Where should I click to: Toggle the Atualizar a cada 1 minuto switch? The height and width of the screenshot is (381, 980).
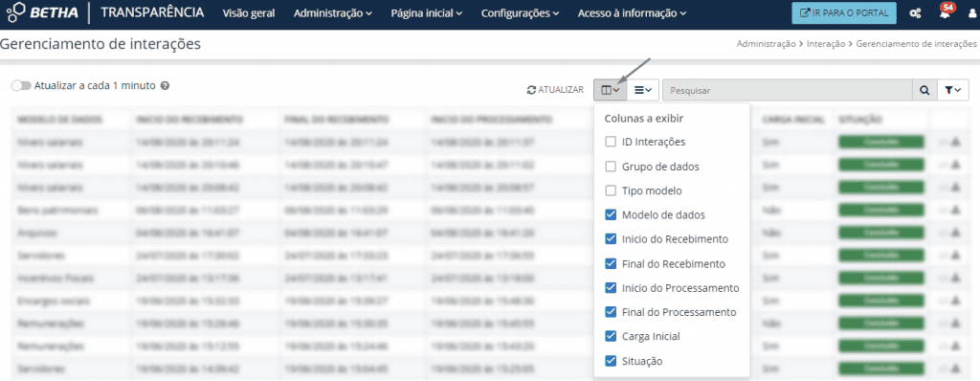click(21, 86)
